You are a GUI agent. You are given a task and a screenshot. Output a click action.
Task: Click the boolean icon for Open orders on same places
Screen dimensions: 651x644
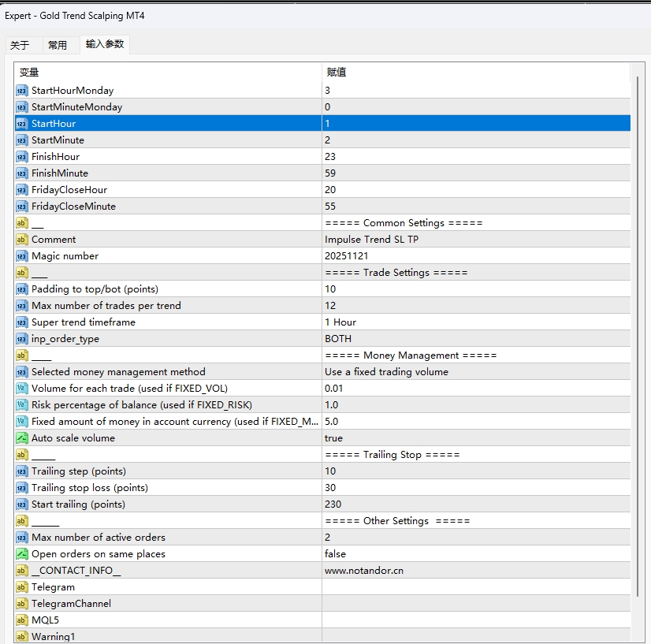pos(21,554)
